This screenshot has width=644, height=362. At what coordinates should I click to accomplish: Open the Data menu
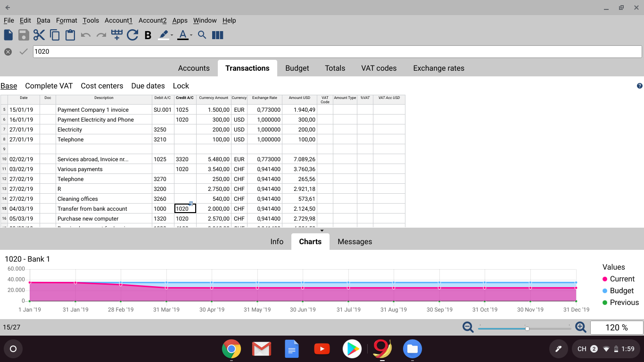(43, 20)
